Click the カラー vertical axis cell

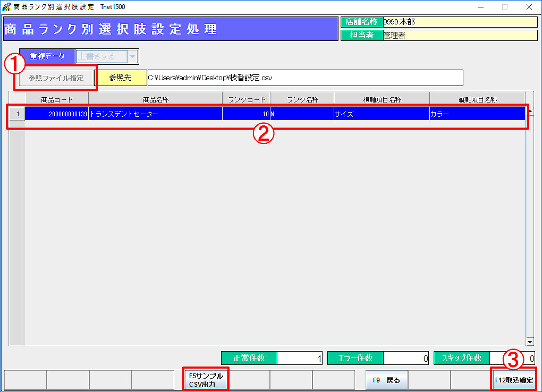tap(477, 114)
